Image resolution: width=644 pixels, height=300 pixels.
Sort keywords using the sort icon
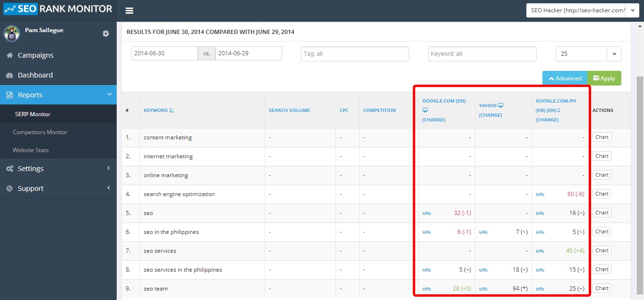tap(172, 110)
